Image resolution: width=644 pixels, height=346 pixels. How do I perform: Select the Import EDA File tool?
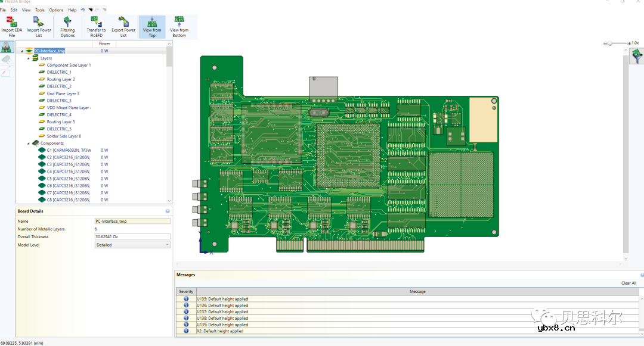pos(11,26)
